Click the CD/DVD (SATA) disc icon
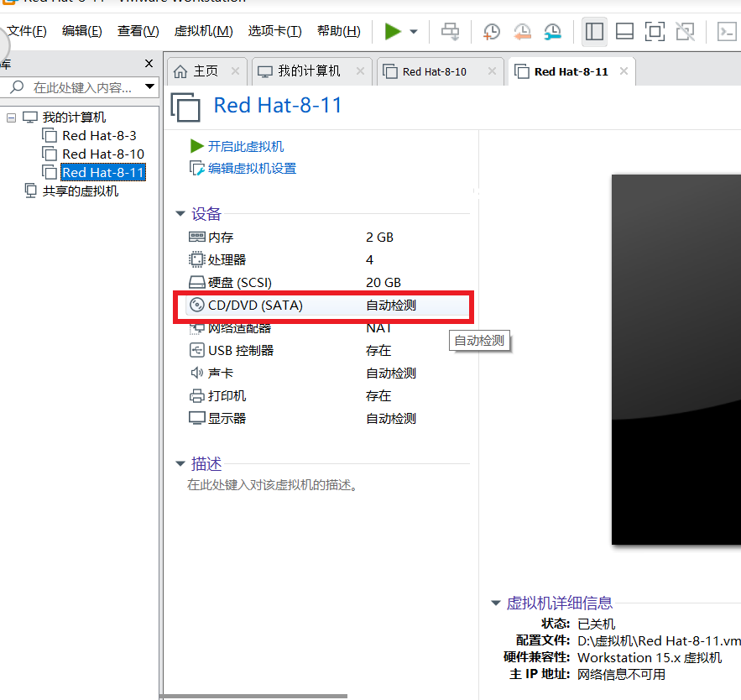This screenshot has height=700, width=741. point(196,305)
